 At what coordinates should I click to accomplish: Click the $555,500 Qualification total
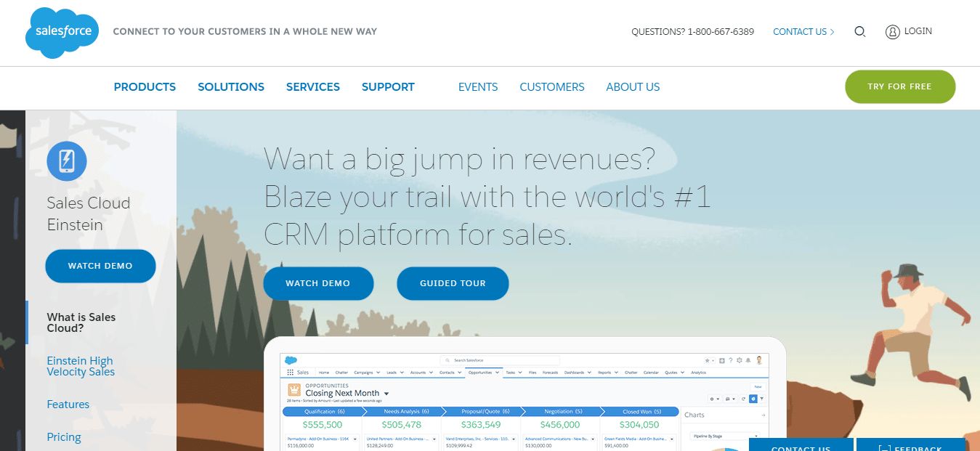pyautogui.click(x=323, y=425)
